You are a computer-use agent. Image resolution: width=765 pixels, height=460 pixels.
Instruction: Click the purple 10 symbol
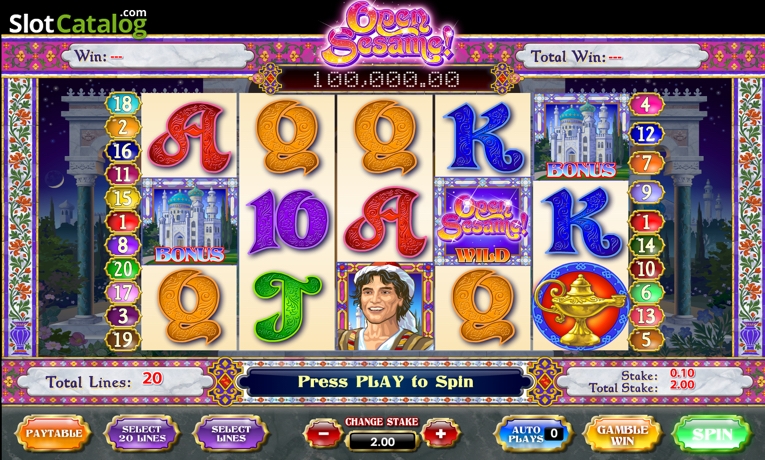tap(288, 222)
